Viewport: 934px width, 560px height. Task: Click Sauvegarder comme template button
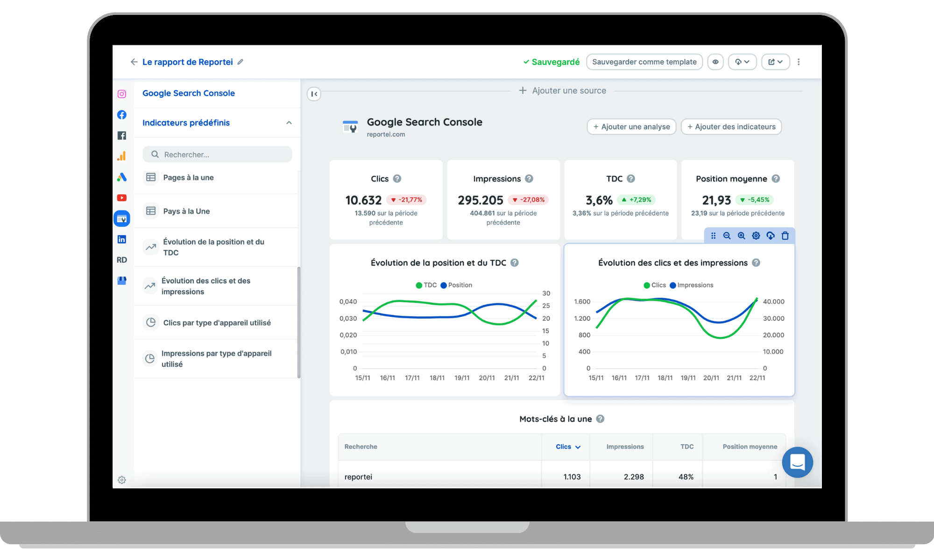point(644,62)
